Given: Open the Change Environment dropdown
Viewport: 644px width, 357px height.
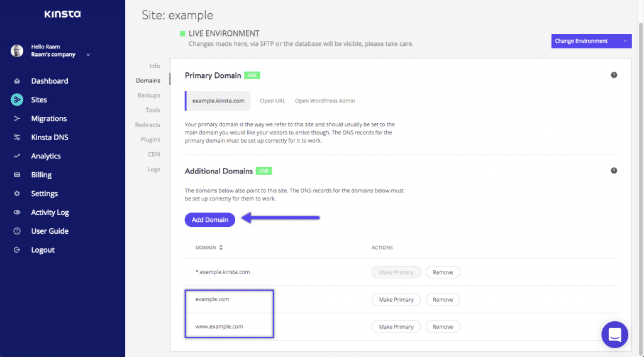Looking at the screenshot, I should click(x=591, y=41).
